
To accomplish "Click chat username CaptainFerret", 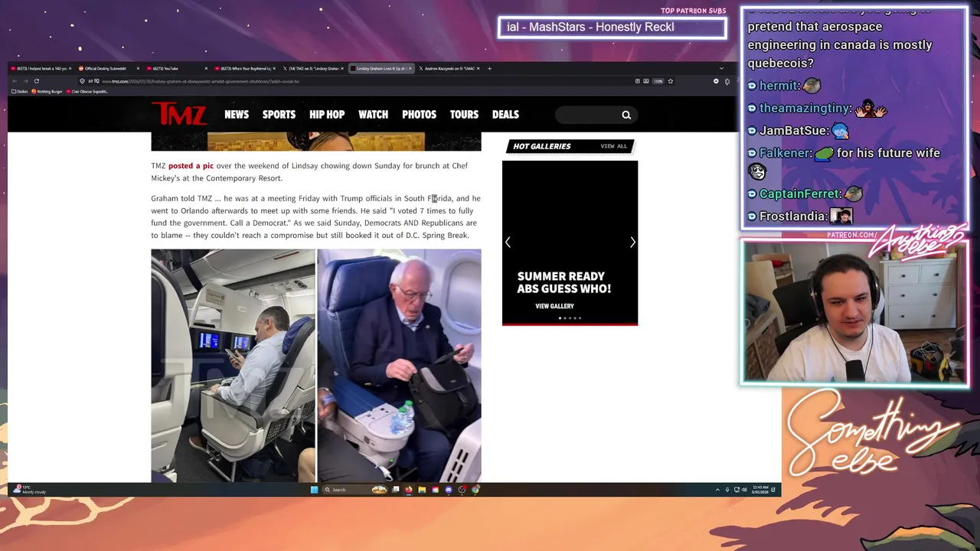I will pyautogui.click(x=800, y=194).
